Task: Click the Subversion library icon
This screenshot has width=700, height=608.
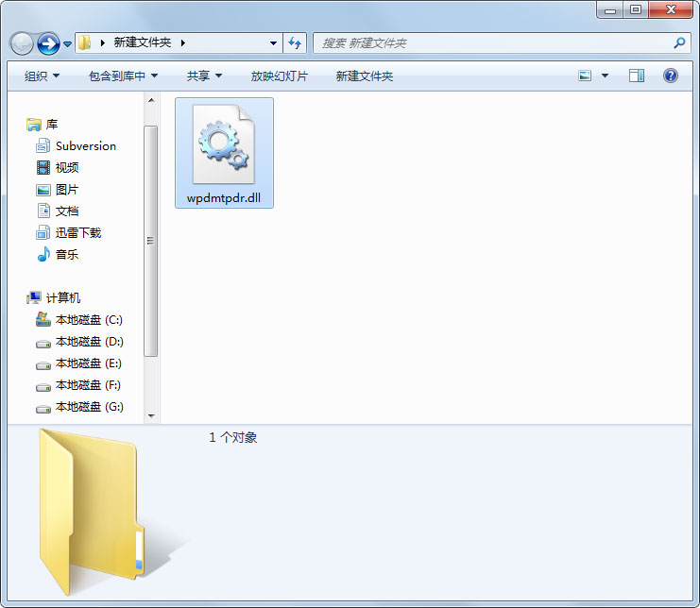Action: (43, 146)
